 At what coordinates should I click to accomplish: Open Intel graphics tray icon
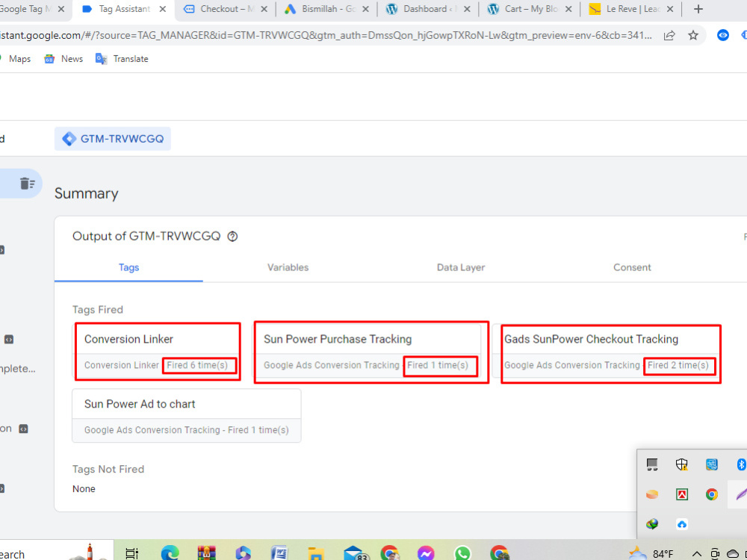click(x=712, y=464)
